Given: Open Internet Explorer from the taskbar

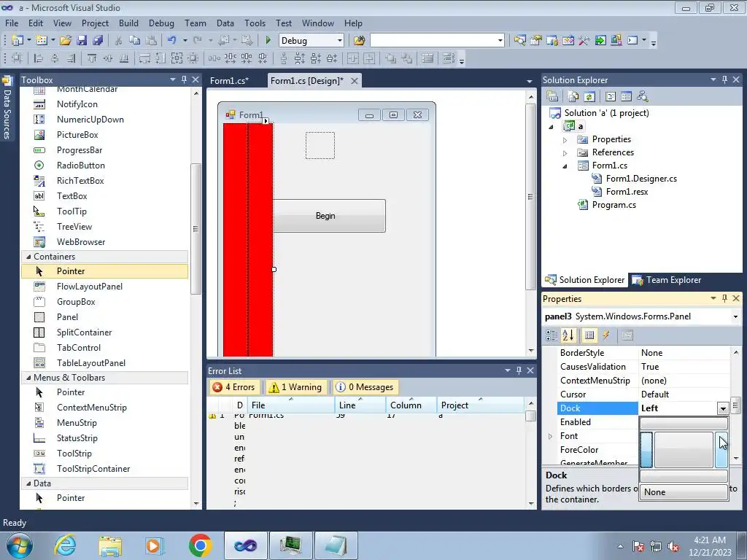Looking at the screenshot, I should [65, 545].
